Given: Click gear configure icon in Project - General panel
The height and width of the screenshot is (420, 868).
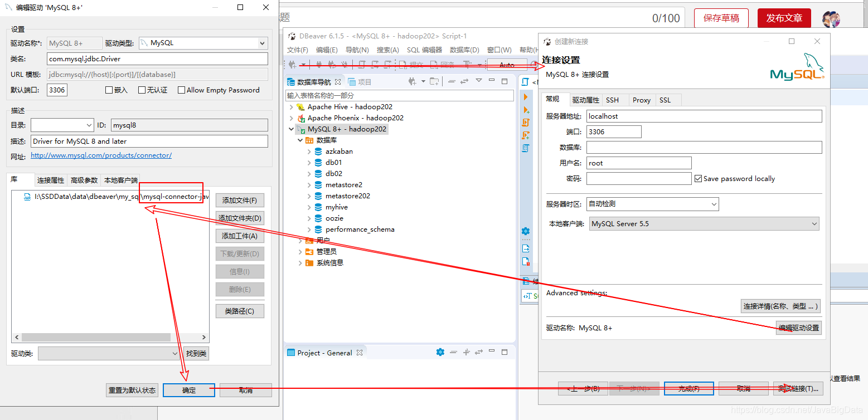Looking at the screenshot, I should pos(440,352).
